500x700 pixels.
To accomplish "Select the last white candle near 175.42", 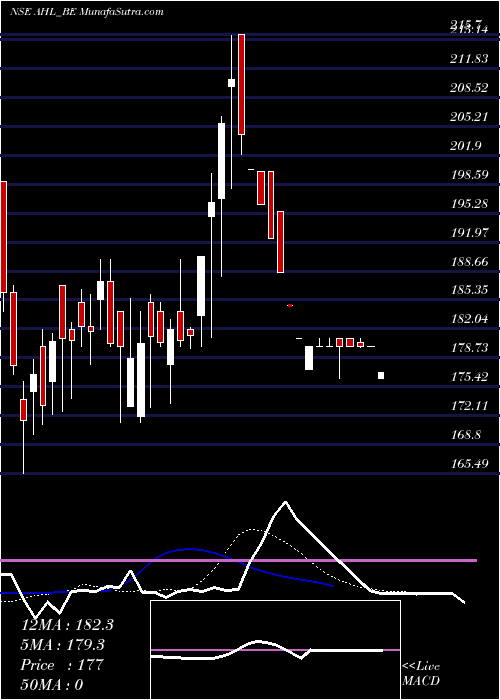I will click(x=381, y=375).
